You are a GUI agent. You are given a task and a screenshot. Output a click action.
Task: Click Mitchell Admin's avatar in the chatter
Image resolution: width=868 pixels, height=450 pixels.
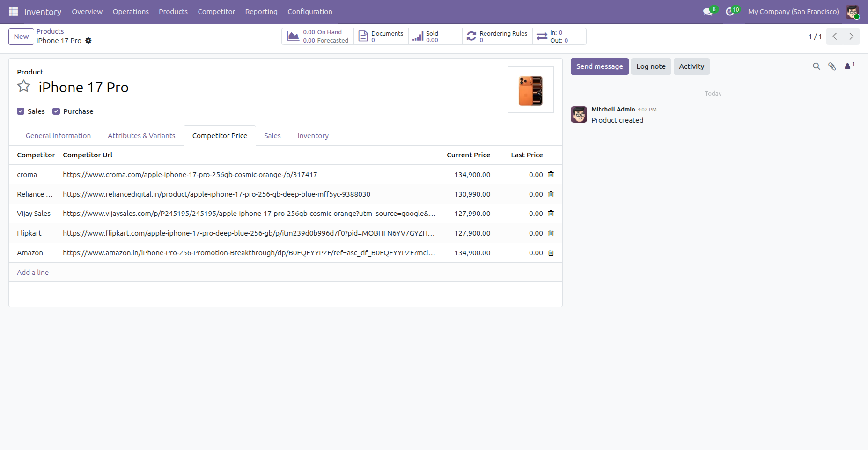(x=579, y=114)
